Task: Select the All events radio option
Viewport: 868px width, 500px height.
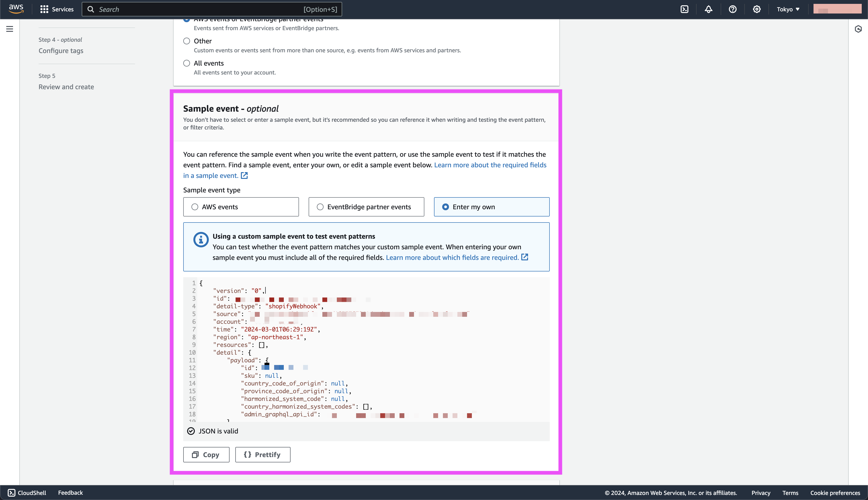Action: tap(186, 63)
